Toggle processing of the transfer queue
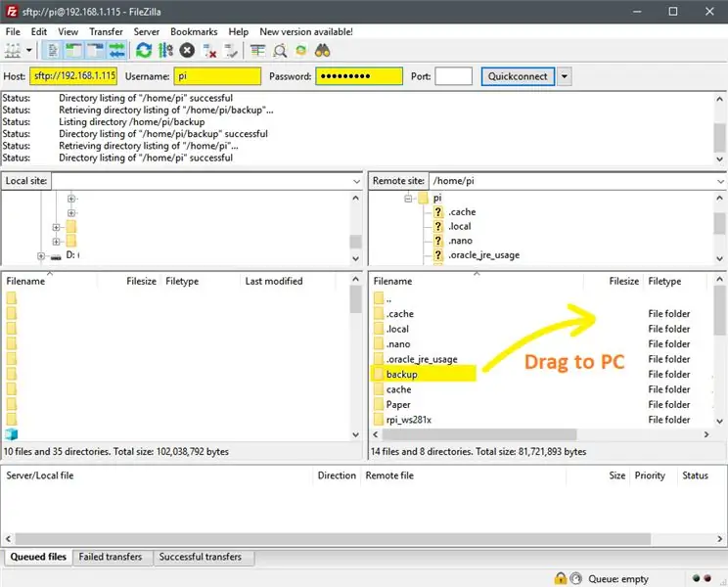Viewport: 728px width, 587px height. pyautogui.click(x=165, y=50)
